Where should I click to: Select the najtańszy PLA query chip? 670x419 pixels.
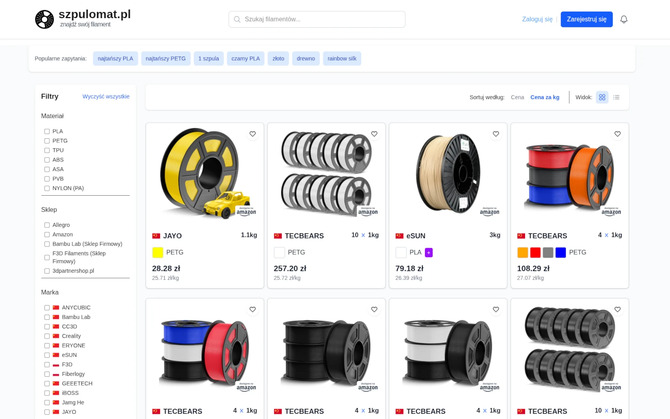pyautogui.click(x=115, y=59)
